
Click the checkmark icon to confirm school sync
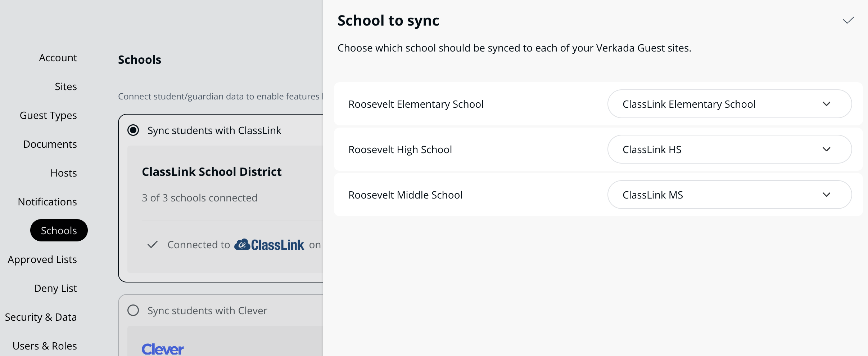[x=848, y=21]
